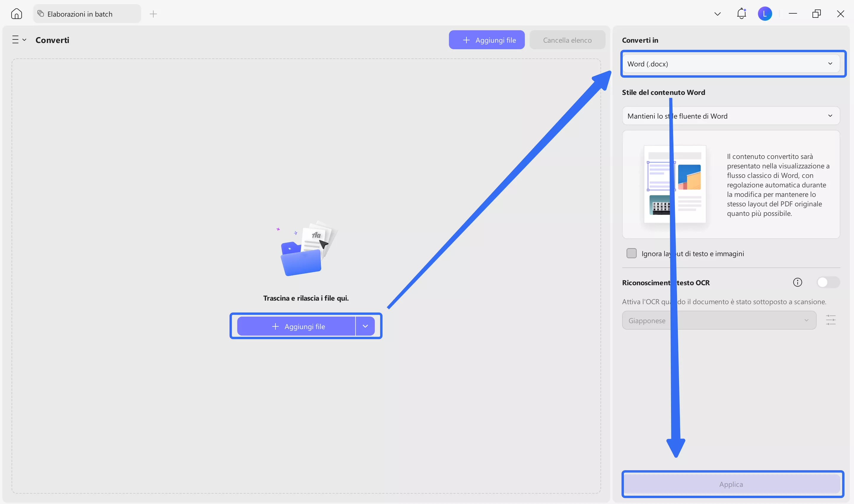Open OCR settings sliders icon
This screenshot has width=854, height=504.
pyautogui.click(x=831, y=320)
